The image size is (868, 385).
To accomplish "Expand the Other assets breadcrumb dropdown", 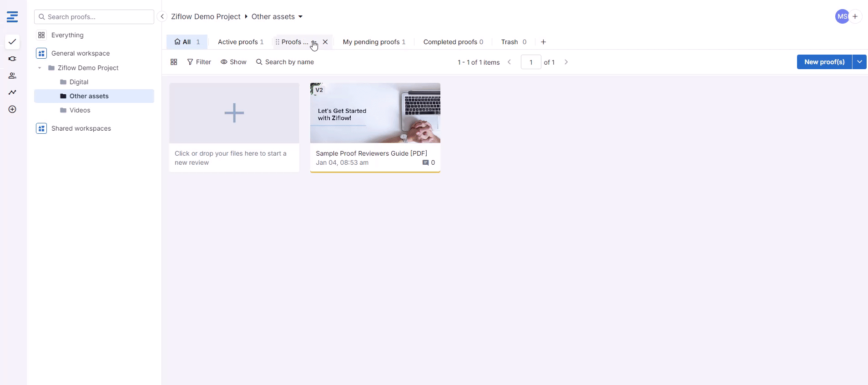I will pos(300,17).
